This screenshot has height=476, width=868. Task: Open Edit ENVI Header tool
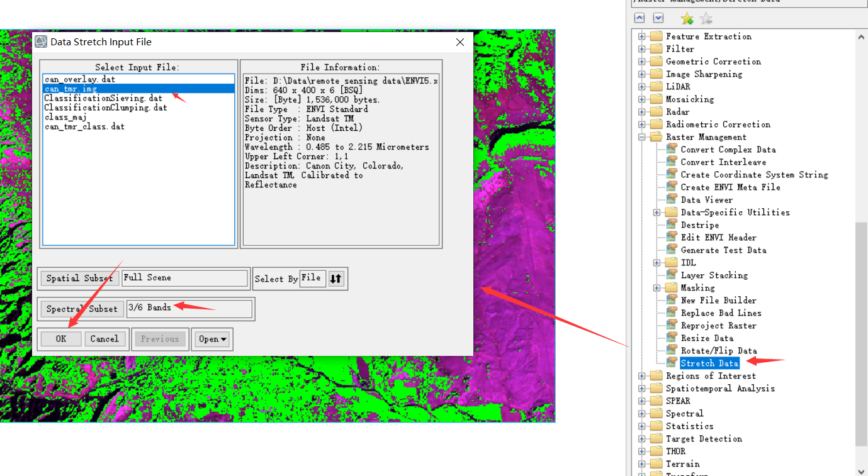[718, 238]
